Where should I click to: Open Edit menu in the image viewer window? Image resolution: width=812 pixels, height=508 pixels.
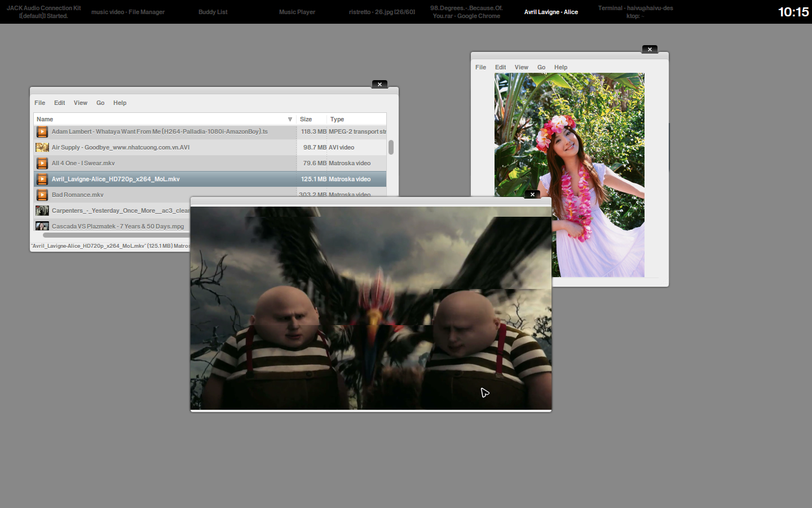500,67
